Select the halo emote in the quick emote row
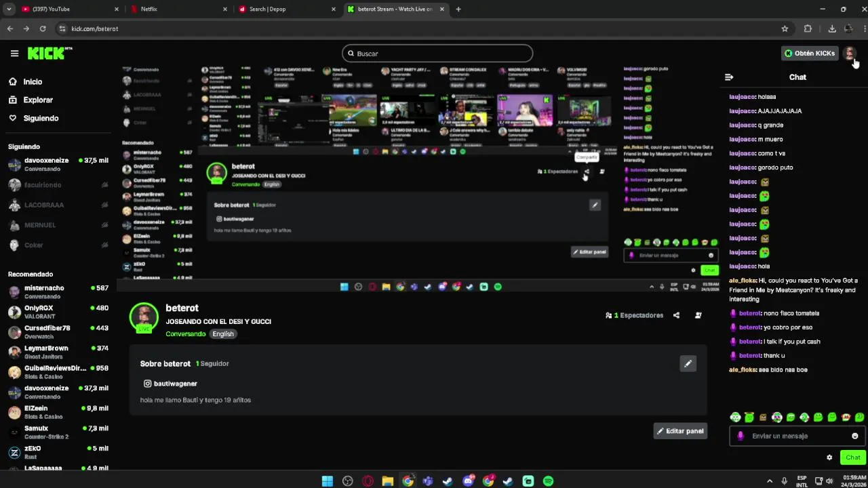This screenshot has width=868, height=488. 749,418
